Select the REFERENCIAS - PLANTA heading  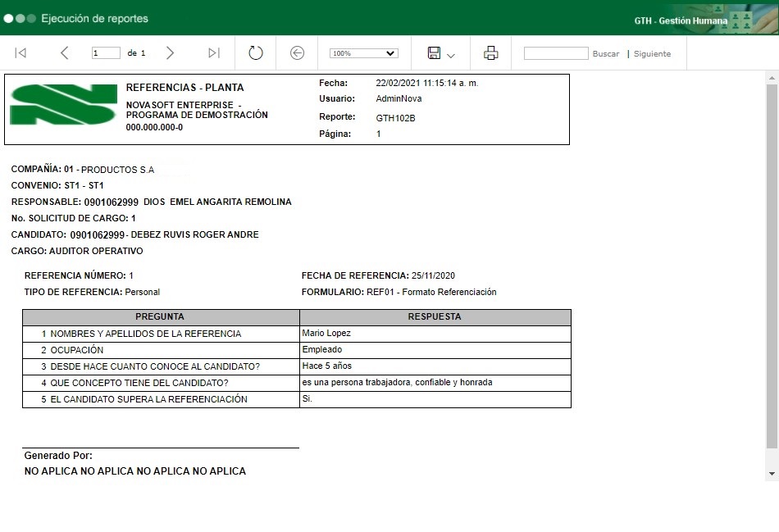click(x=184, y=88)
